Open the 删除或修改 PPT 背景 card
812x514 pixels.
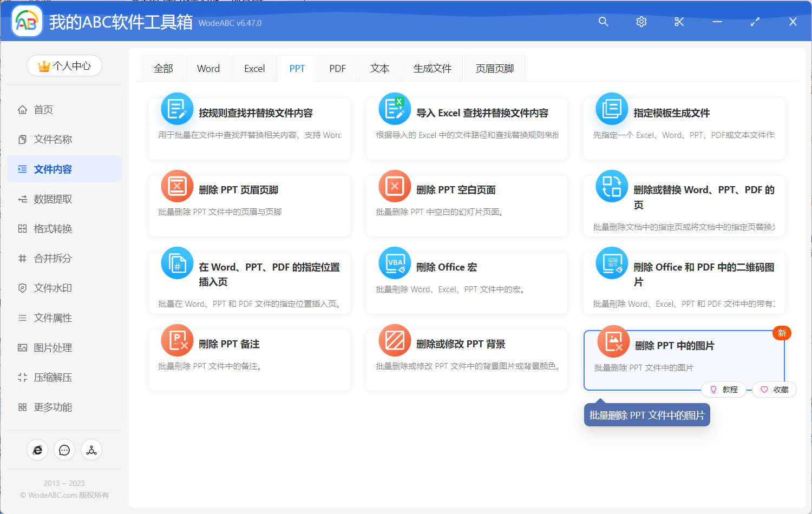pos(467,359)
